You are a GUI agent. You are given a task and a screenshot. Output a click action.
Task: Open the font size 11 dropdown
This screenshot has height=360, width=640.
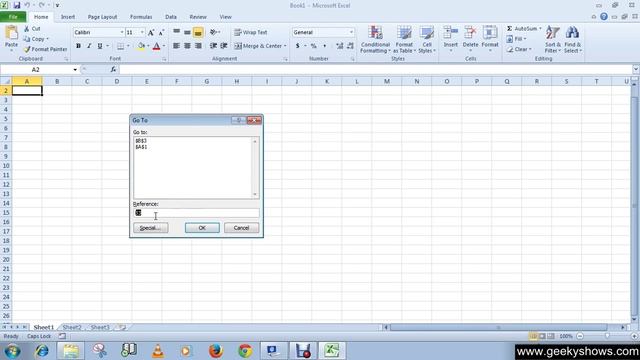(x=142, y=32)
